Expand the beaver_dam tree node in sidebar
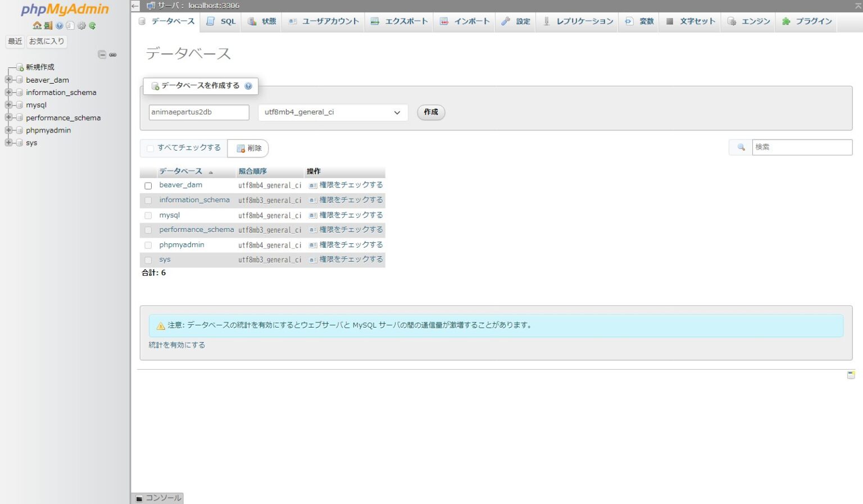 [x=8, y=80]
